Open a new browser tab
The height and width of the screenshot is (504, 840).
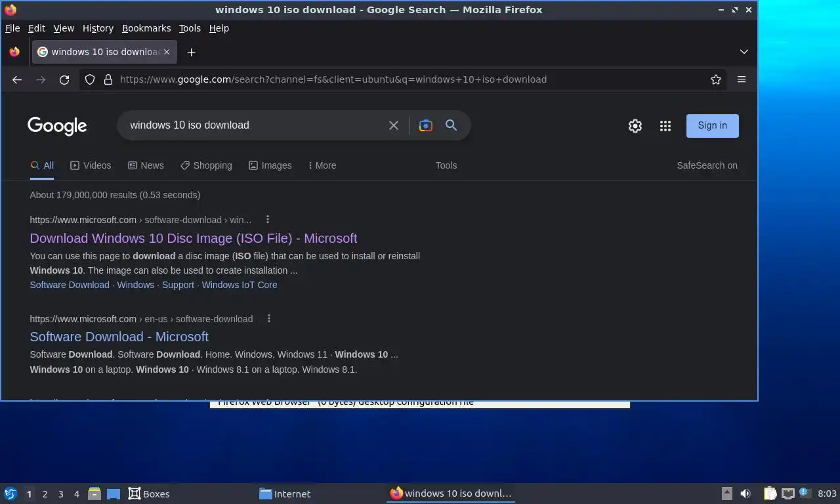191,52
